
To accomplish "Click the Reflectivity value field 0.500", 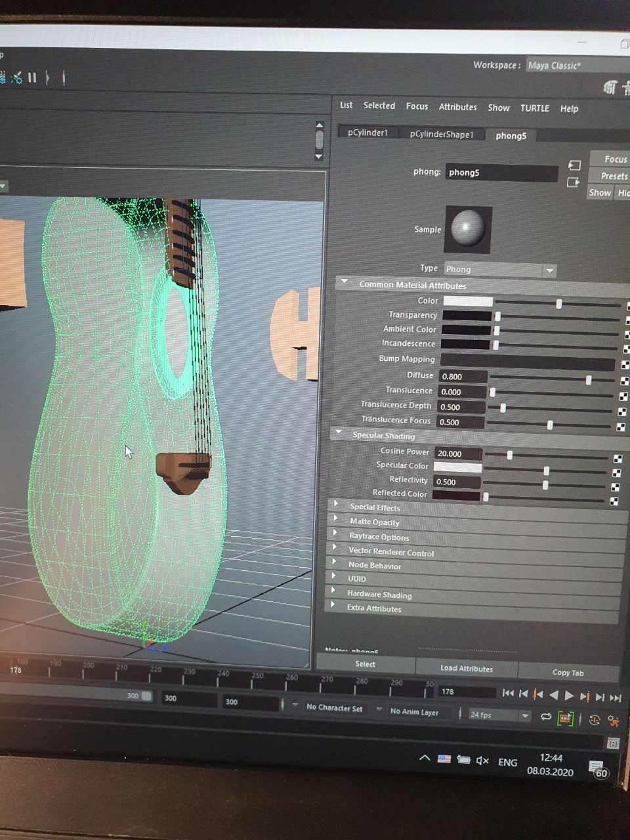I will 457,482.
